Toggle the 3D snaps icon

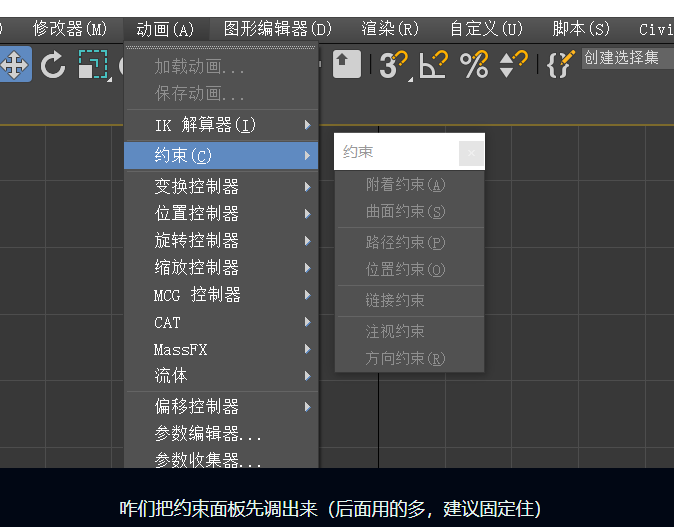click(x=394, y=65)
